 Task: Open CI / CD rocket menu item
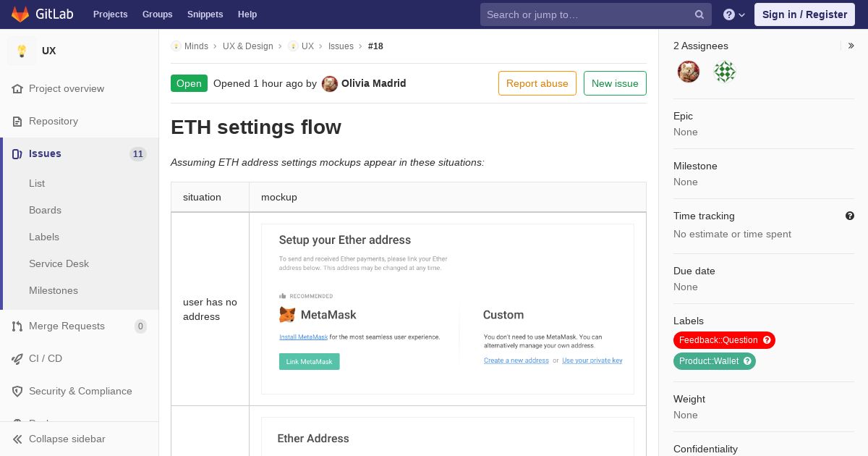click(x=46, y=358)
